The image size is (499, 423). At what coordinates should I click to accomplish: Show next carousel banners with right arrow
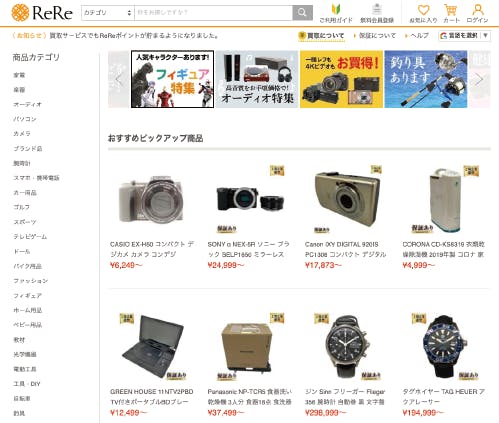pyautogui.click(x=479, y=79)
